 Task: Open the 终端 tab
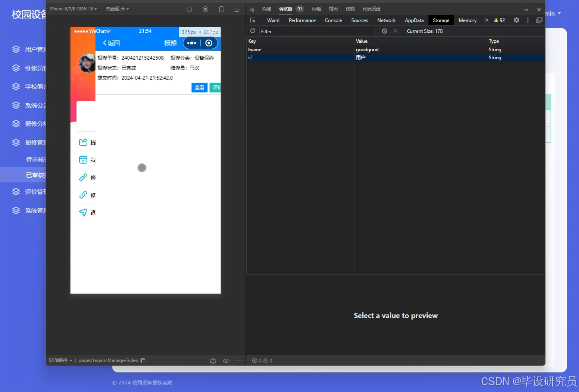(x=350, y=9)
